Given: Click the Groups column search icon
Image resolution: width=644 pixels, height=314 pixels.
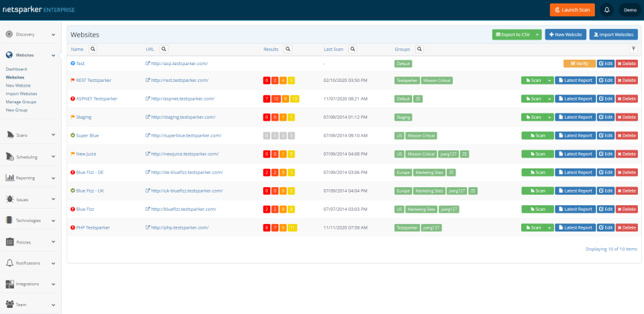Looking at the screenshot, I should tap(419, 50).
